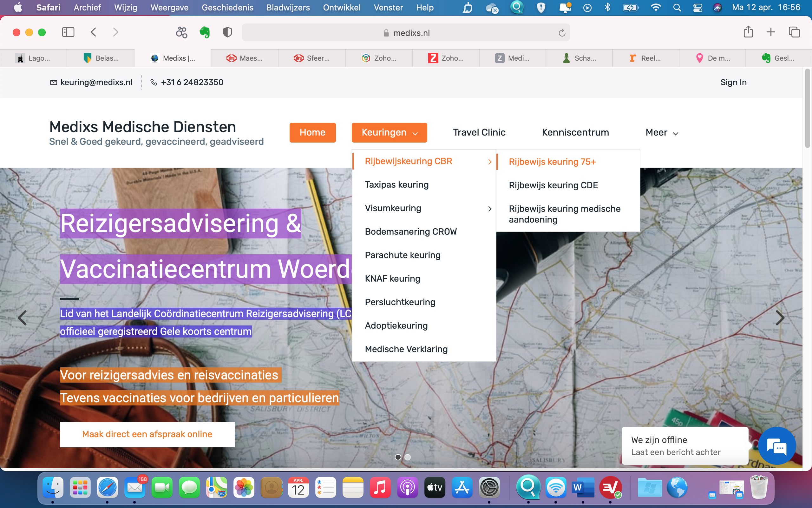Screen dimensions: 812x508
Task: Click the command-clover extension icon
Action: tap(181, 32)
